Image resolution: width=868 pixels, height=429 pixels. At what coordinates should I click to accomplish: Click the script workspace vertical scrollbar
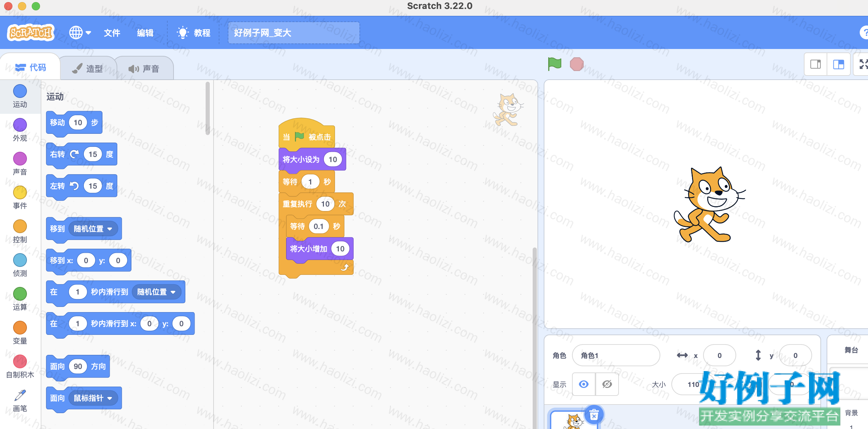(x=534, y=338)
